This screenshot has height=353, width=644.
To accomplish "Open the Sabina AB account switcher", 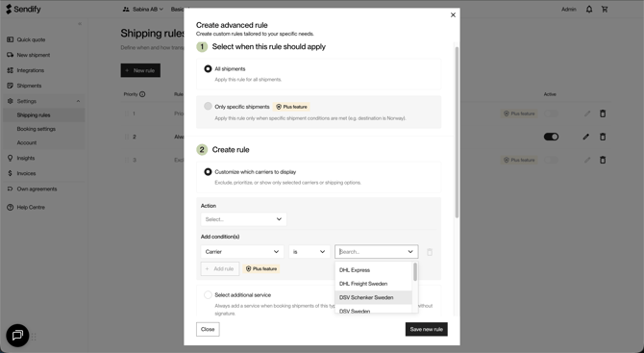I will [142, 9].
